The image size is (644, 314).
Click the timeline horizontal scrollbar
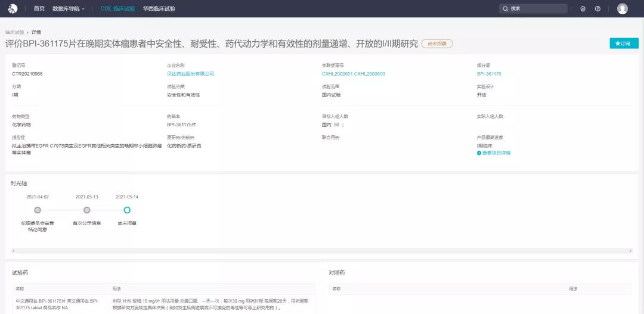coord(322,251)
